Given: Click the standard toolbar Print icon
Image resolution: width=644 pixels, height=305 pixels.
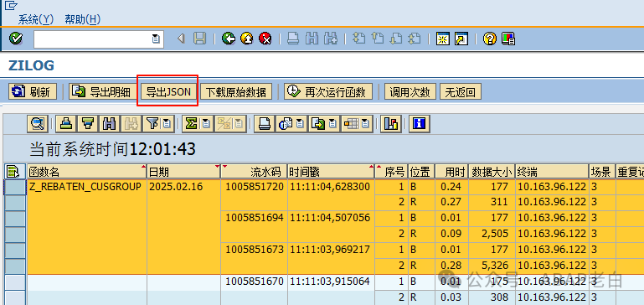Looking at the screenshot, I should (x=293, y=39).
